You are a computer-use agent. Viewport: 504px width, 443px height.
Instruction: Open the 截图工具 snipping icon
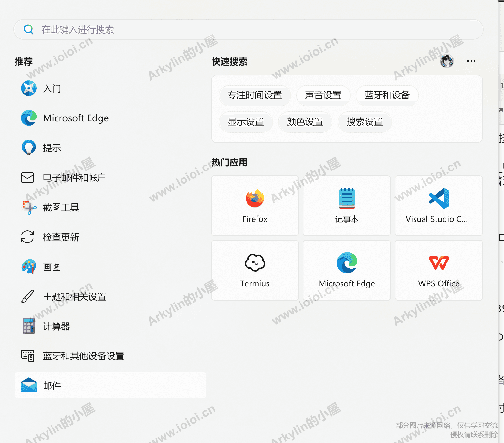(x=29, y=207)
